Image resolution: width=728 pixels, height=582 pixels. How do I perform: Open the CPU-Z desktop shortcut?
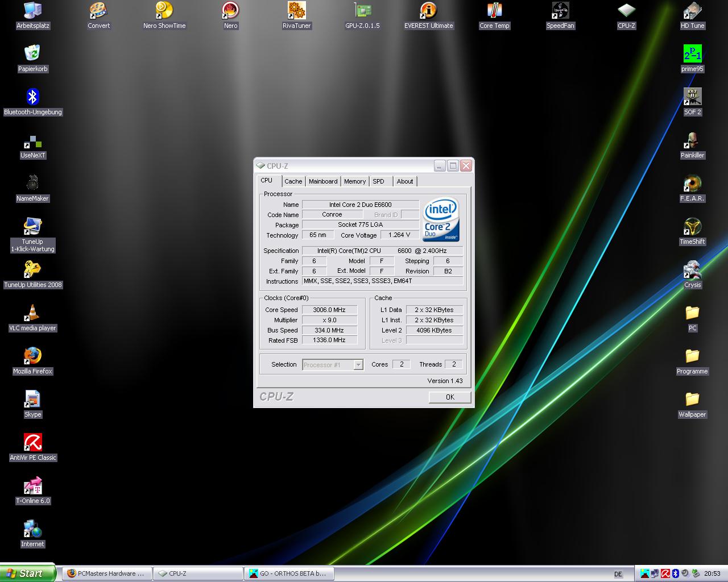click(626, 15)
